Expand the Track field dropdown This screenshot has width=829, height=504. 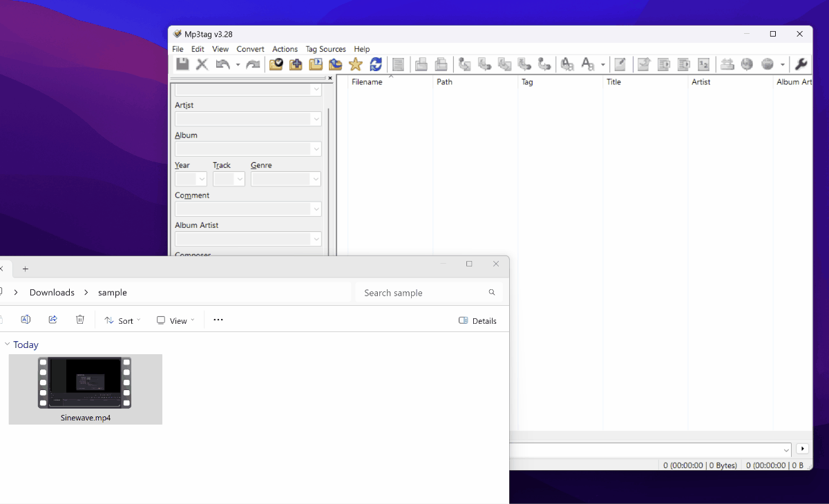(x=240, y=179)
